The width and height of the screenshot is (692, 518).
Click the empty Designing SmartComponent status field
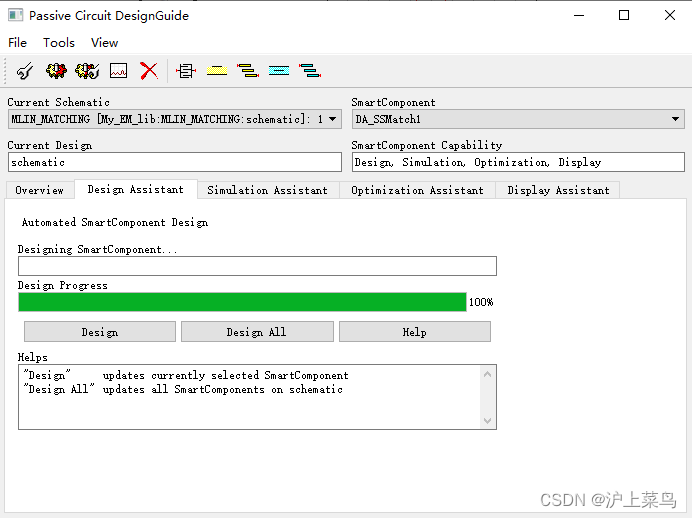257,266
